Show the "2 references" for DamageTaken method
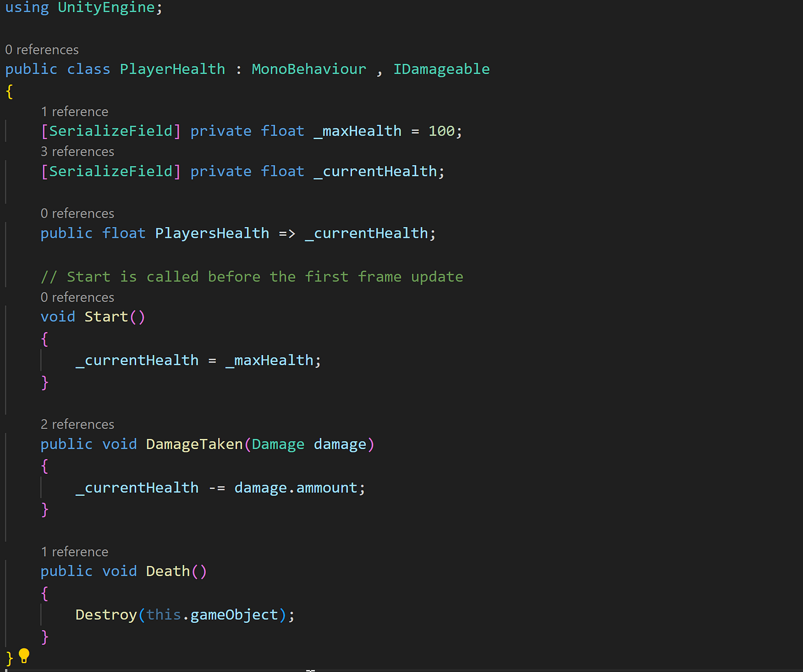803x672 pixels. 77,424
